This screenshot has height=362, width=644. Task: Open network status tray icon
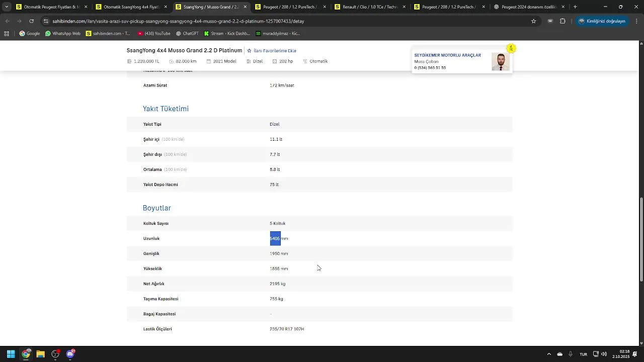tap(596, 354)
